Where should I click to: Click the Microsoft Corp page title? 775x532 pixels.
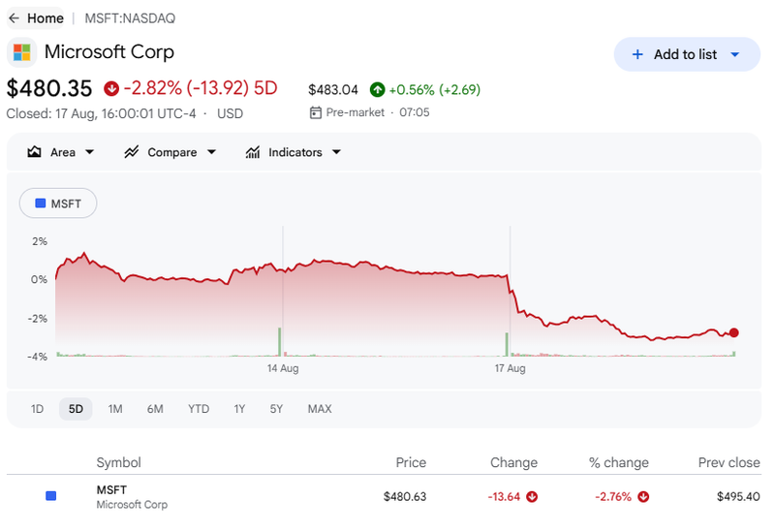pos(109,52)
